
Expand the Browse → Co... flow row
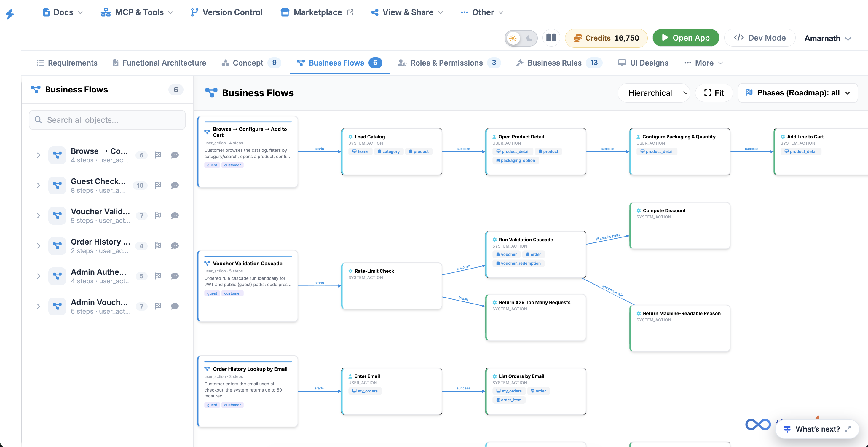(39, 155)
